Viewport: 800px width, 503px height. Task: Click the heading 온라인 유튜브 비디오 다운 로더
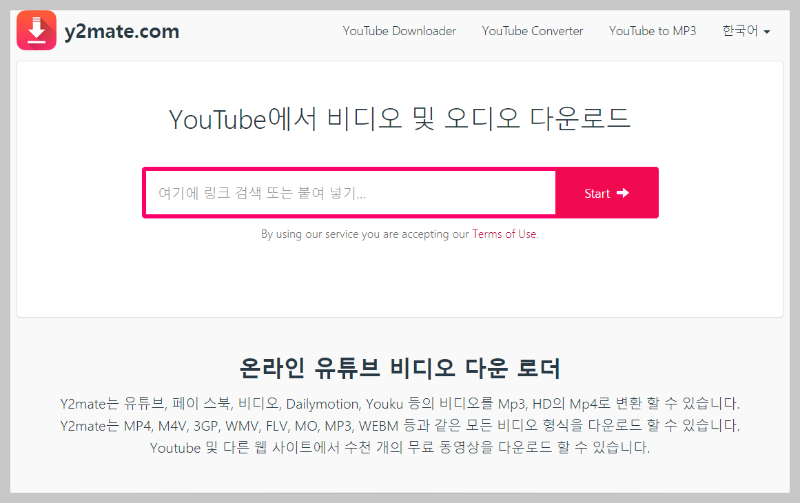click(400, 367)
